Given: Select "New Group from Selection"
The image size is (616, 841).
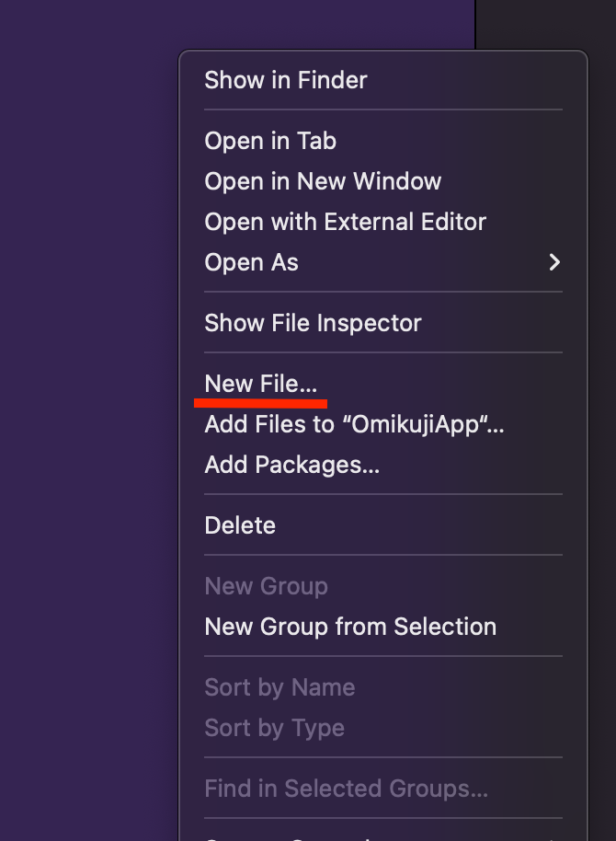Looking at the screenshot, I should [x=349, y=626].
